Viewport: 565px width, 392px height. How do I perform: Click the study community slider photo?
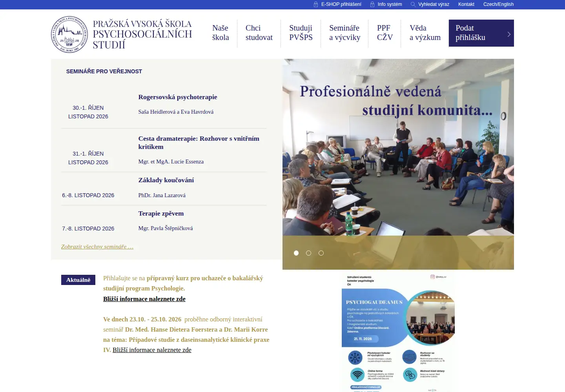pyautogui.click(x=398, y=164)
